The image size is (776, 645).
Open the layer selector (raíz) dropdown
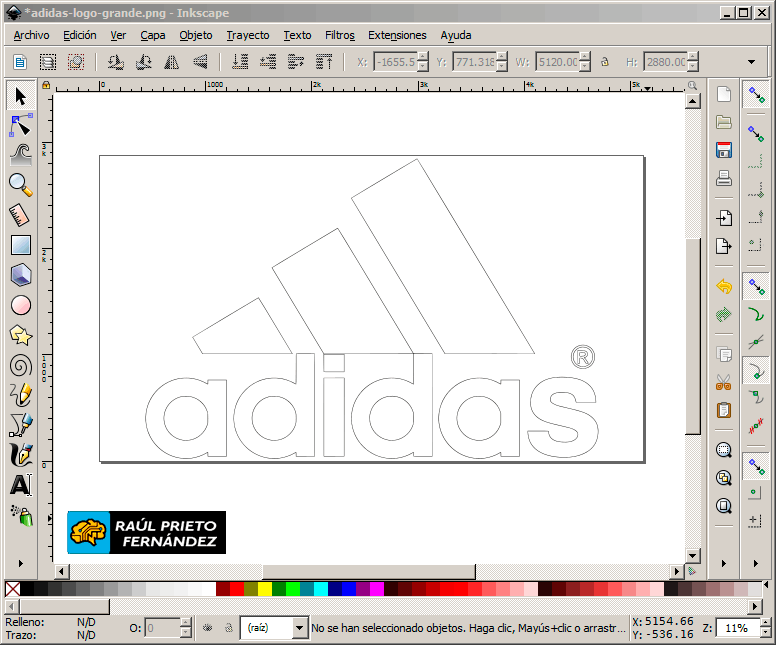point(300,628)
